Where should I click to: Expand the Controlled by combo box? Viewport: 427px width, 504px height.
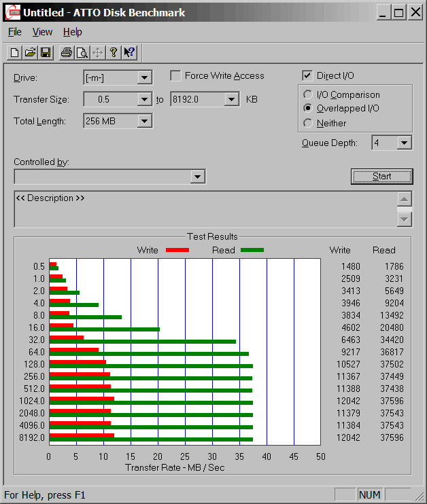(197, 177)
